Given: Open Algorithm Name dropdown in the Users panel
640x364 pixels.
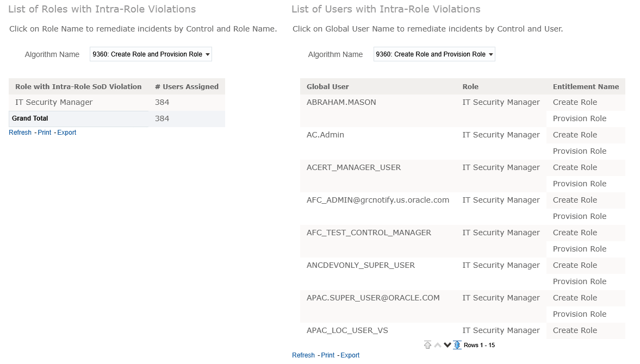Looking at the screenshot, I should coord(434,54).
